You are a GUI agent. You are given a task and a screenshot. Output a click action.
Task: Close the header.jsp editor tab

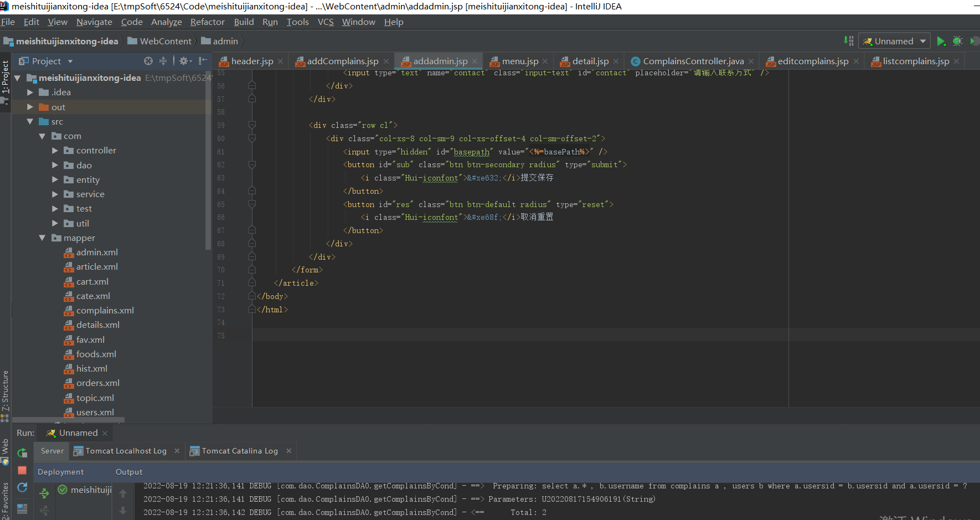(281, 61)
